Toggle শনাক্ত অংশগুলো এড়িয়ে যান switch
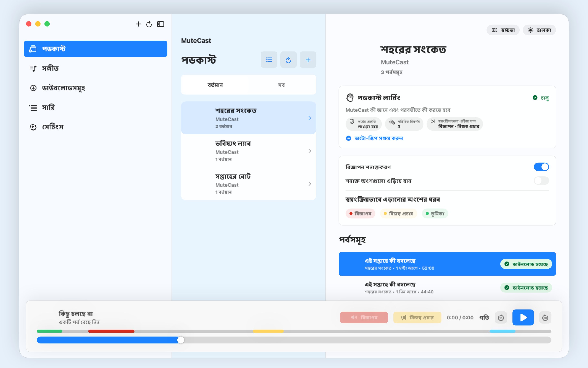This screenshot has height=368, width=588. (x=541, y=181)
